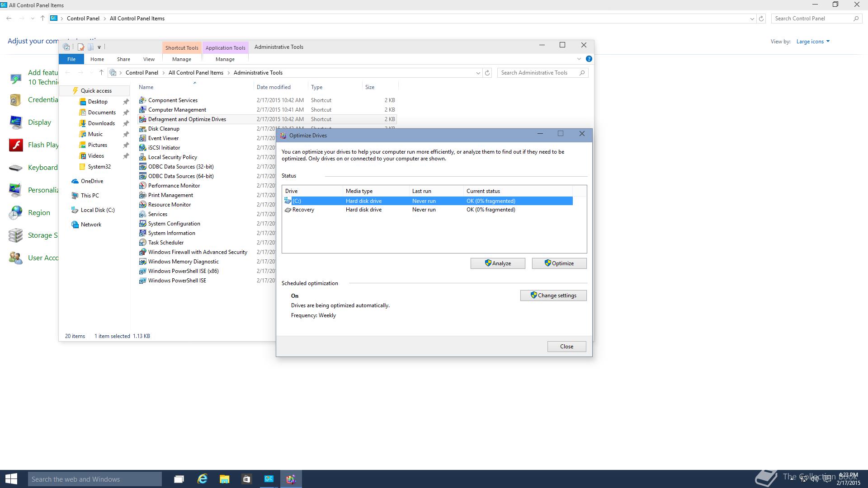Open the Control Panel address bar history dropdown

pos(752,19)
